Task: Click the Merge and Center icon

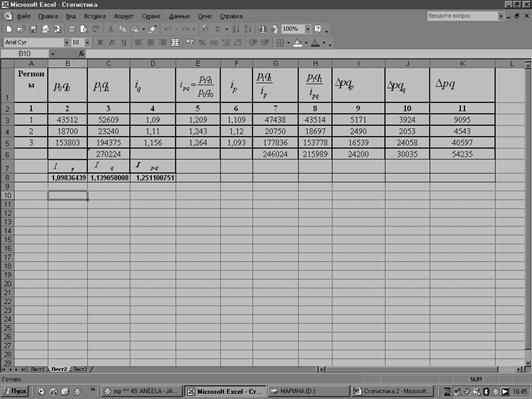Action: pyautogui.click(x=175, y=43)
